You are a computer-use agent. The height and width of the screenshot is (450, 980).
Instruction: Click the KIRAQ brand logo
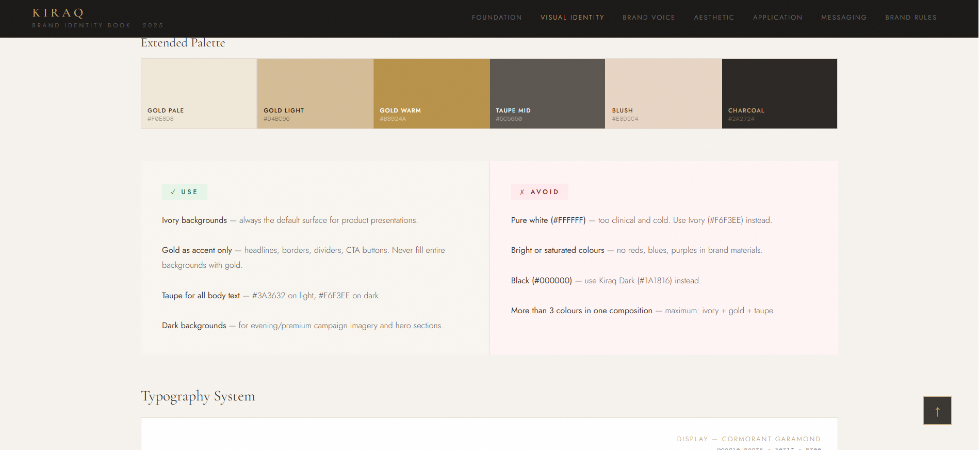(x=58, y=13)
